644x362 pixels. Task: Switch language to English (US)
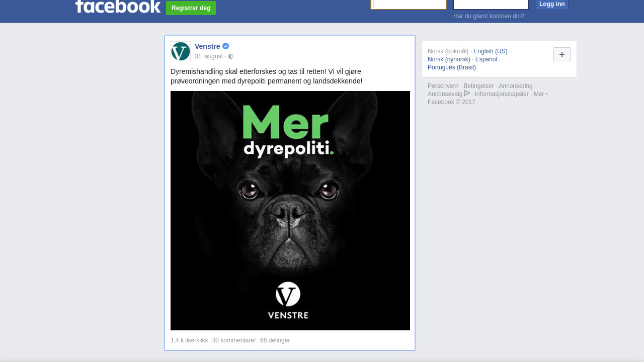coord(491,51)
